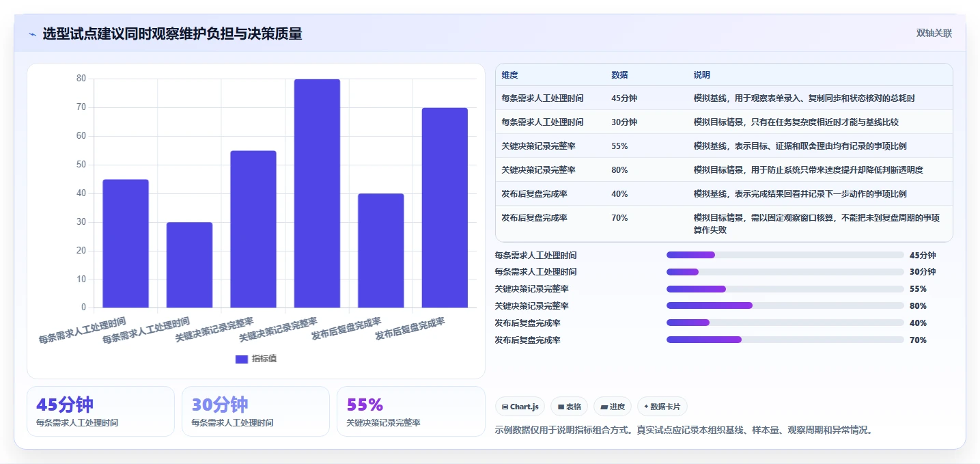
Task: Click the chart bar reaching 45
Action: click(x=126, y=243)
